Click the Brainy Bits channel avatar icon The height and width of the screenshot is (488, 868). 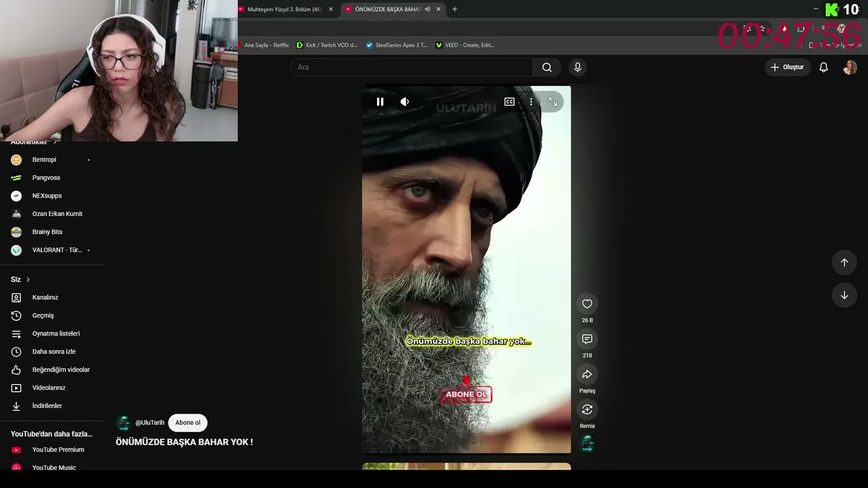16,232
